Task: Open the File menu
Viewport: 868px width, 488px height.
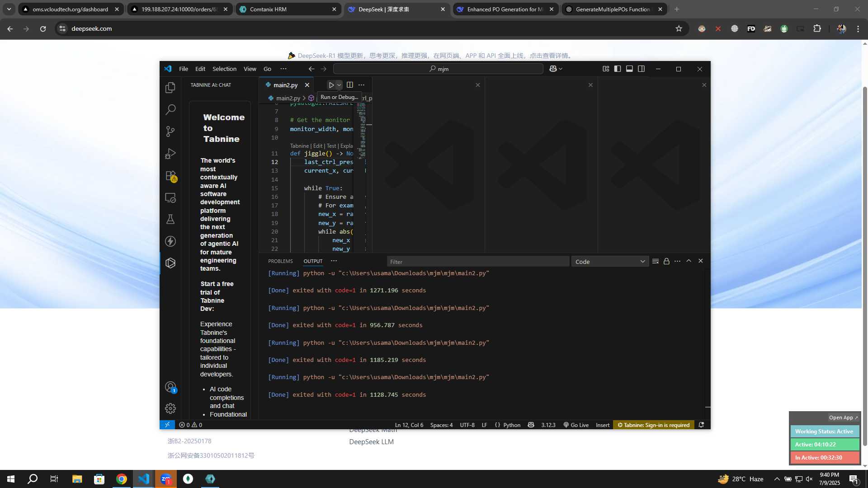Action: pyautogui.click(x=184, y=69)
